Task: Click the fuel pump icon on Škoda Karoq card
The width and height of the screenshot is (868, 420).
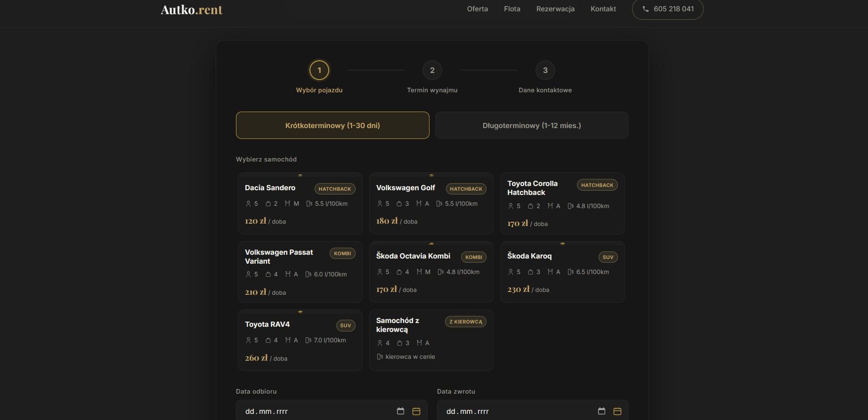Action: point(570,272)
